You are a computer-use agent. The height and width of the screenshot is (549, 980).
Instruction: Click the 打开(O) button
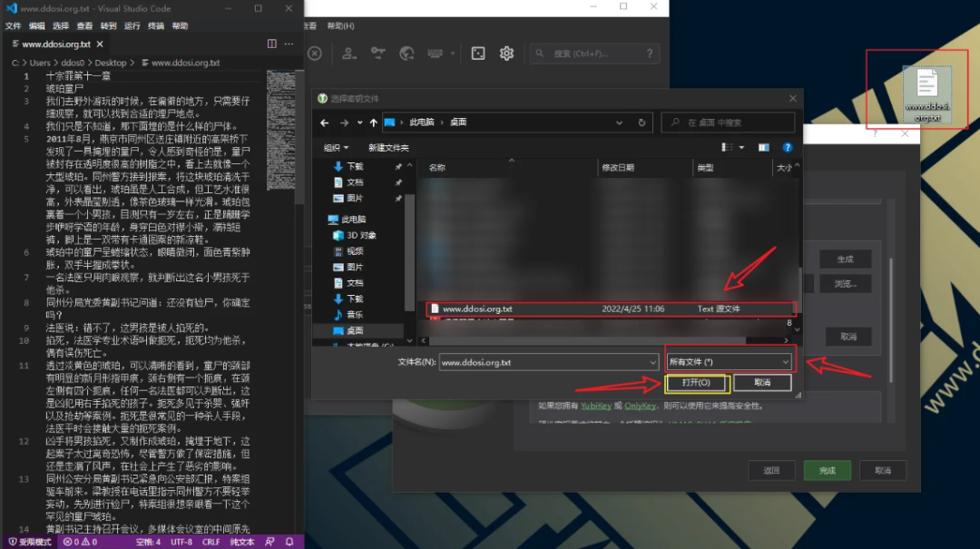(697, 383)
